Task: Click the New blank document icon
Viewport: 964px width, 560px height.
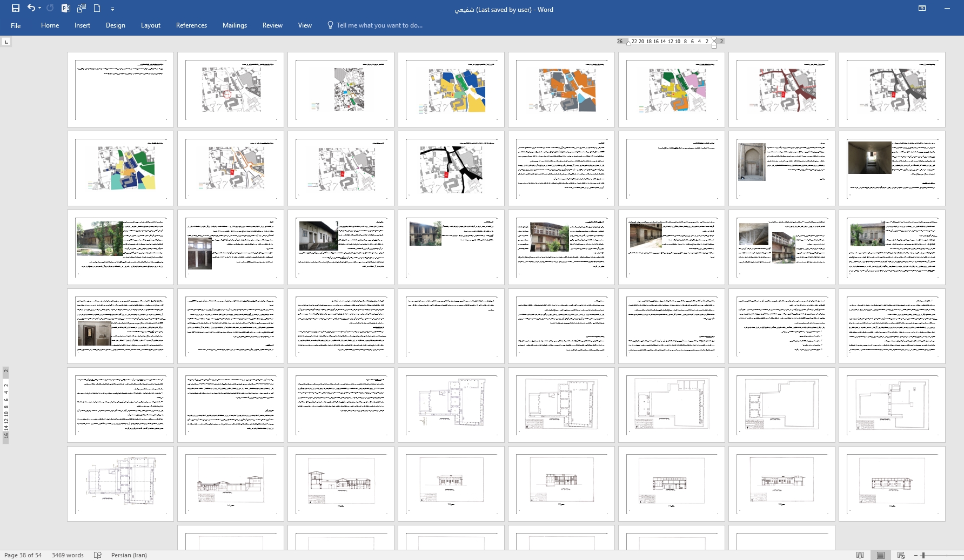Action: click(x=97, y=8)
